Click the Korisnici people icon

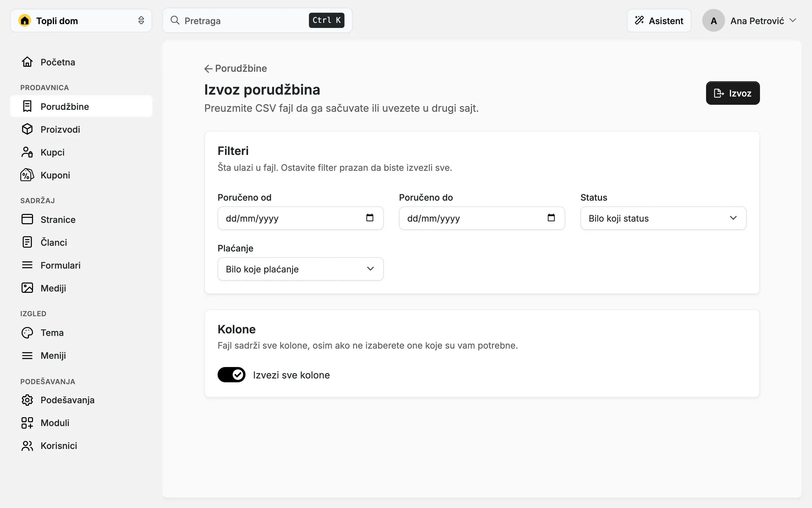pyautogui.click(x=27, y=445)
